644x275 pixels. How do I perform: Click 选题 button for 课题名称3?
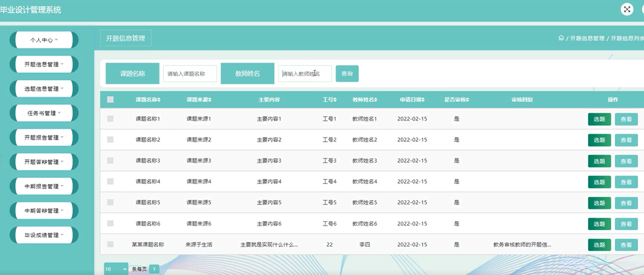click(x=599, y=161)
